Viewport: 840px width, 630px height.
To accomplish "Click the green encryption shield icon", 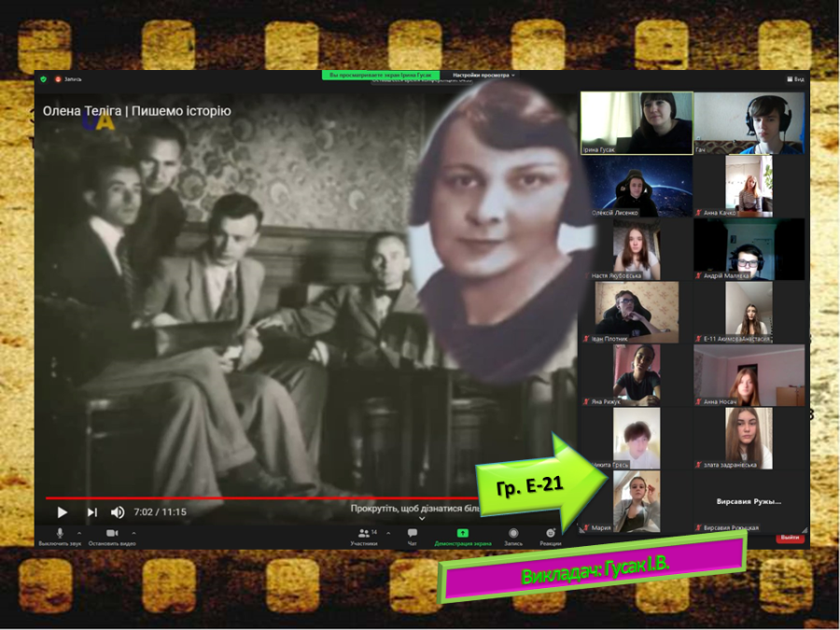I will pos(44,79).
